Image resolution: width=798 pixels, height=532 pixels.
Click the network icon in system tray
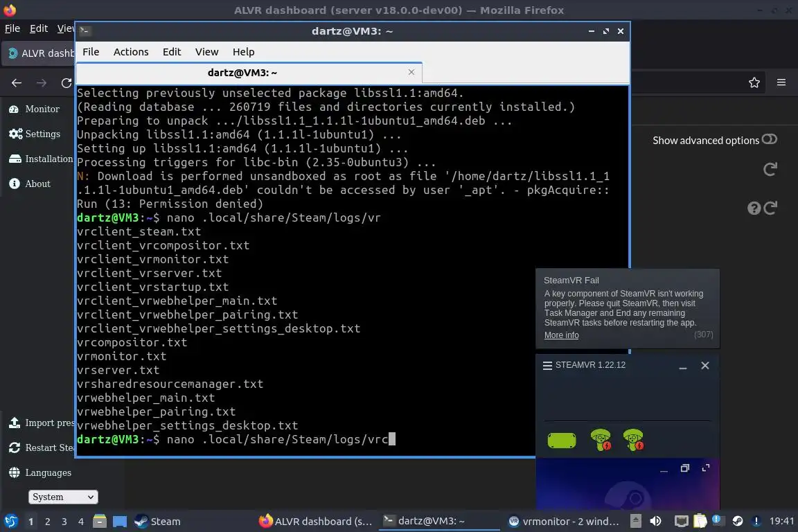(682, 521)
